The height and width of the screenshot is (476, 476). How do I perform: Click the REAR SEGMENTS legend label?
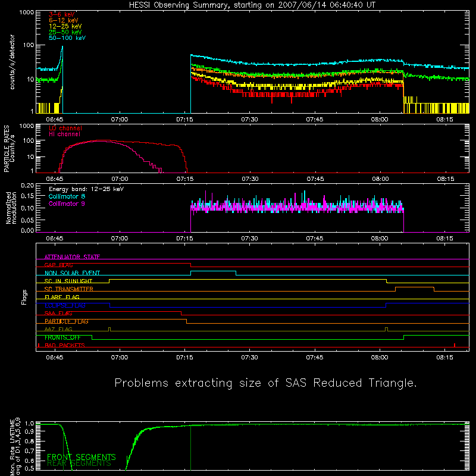tap(79, 464)
